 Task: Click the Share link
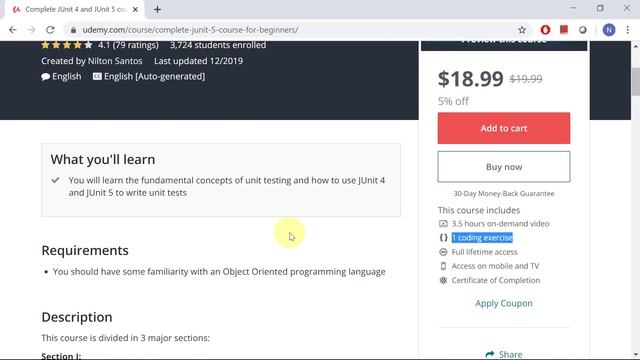pyautogui.click(x=510, y=354)
